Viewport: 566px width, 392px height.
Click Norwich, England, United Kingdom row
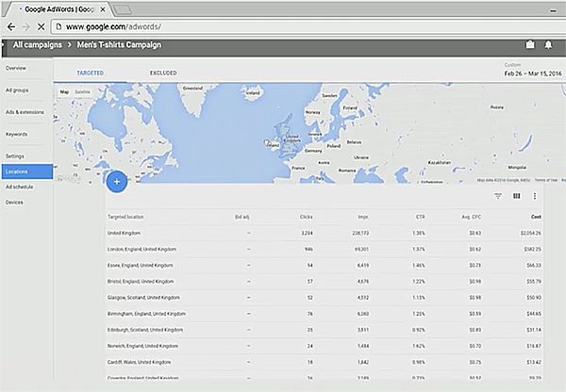click(325, 346)
